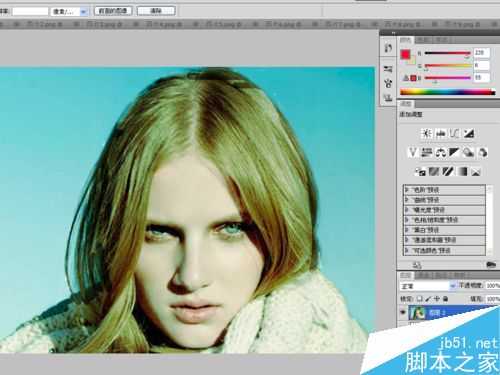Expand the Hue/Saturation presets entry
This screenshot has height=375, width=500.
(x=407, y=220)
